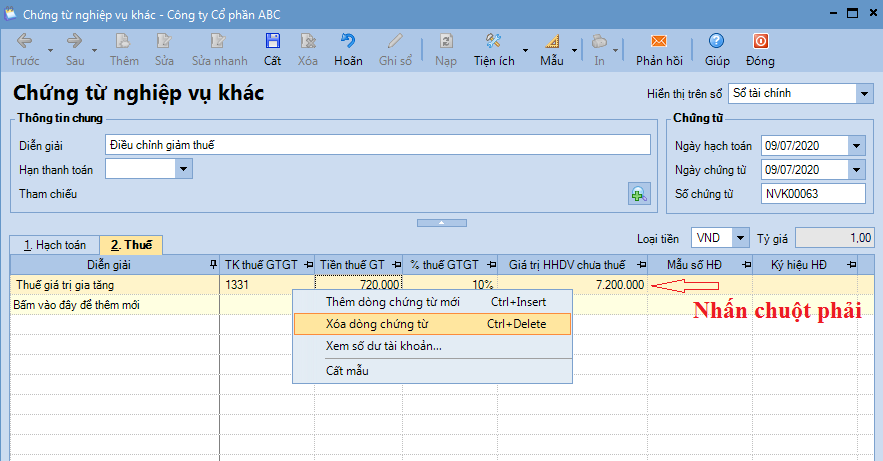Expand the In print dropdown arrow
Viewport: 883px width, 461px height.
616,50
